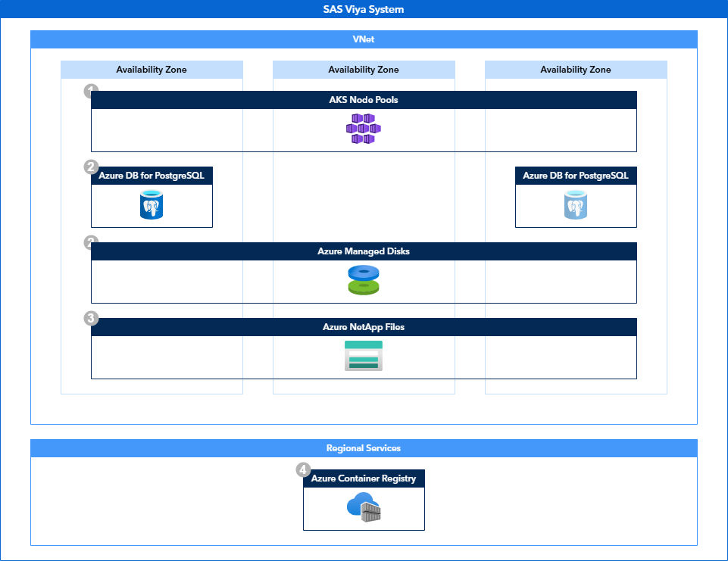Click the Azure Container Registry title label
This screenshot has height=561, width=728.
(x=364, y=478)
